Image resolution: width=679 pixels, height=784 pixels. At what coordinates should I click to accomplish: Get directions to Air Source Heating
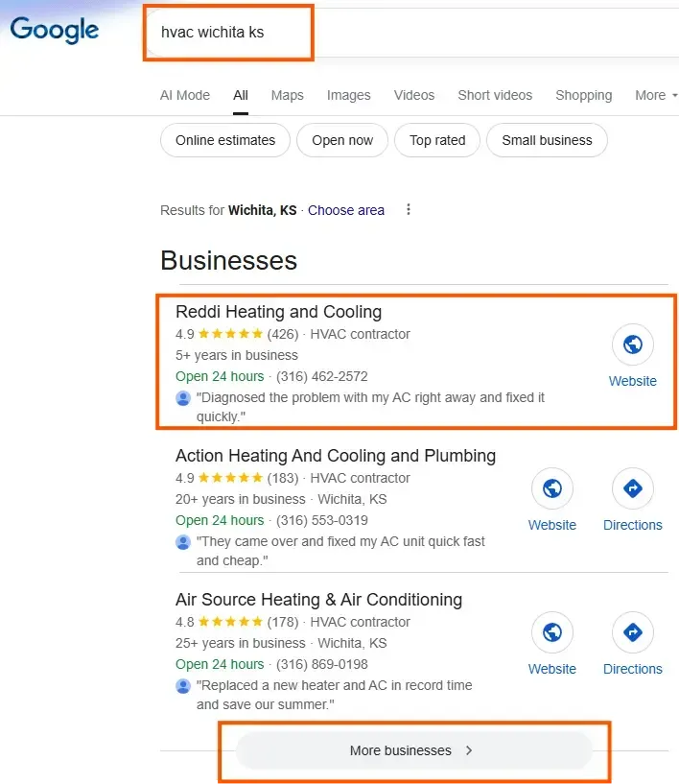(633, 632)
